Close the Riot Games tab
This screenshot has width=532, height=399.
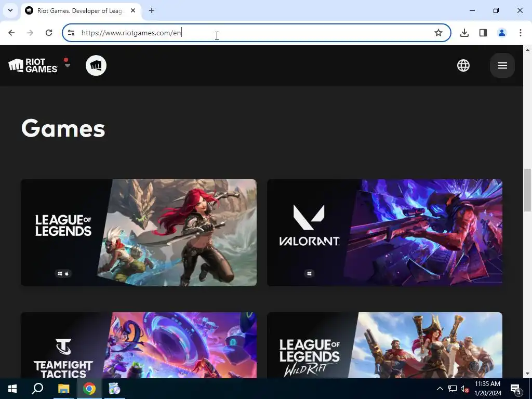[x=133, y=10]
